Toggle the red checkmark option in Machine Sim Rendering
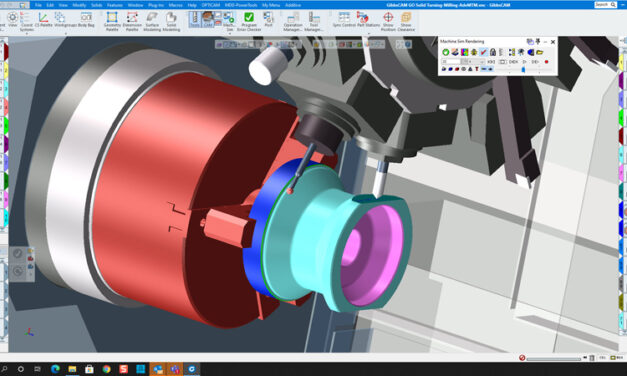This screenshot has height=376, width=627. coord(483,52)
